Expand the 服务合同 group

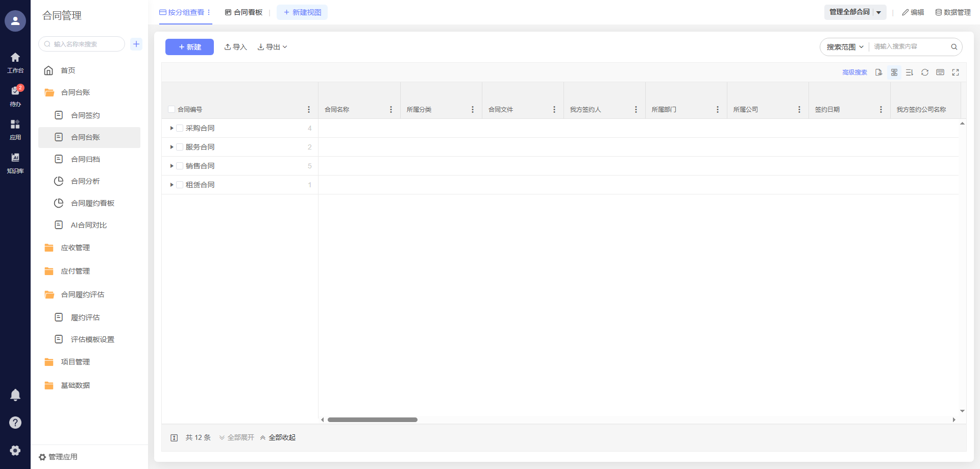click(171, 147)
